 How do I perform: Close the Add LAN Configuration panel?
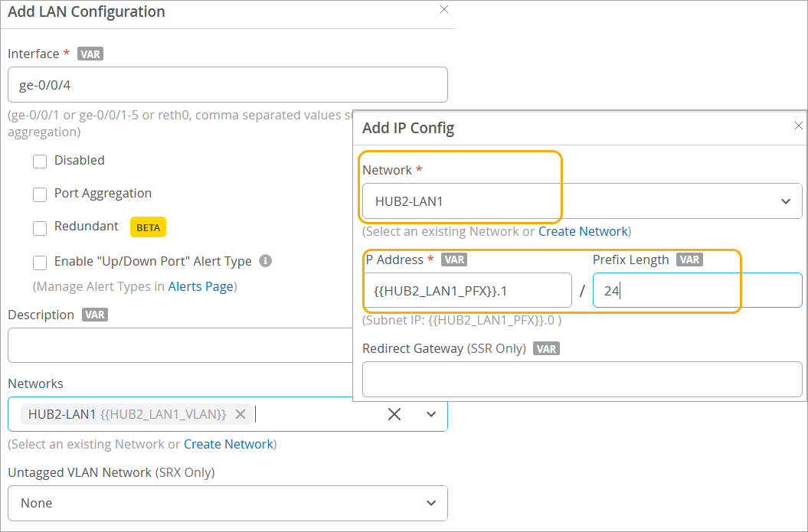click(444, 10)
